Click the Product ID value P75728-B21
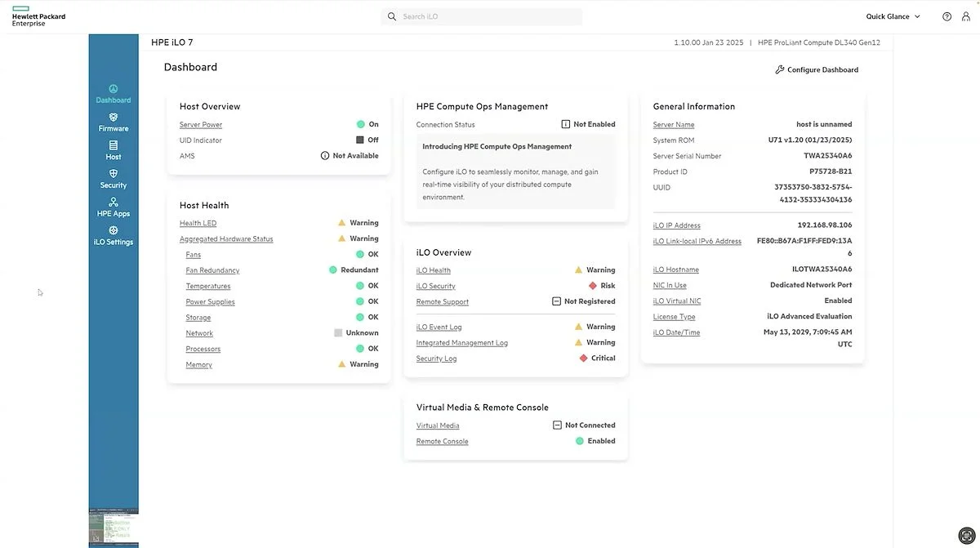 coord(831,172)
